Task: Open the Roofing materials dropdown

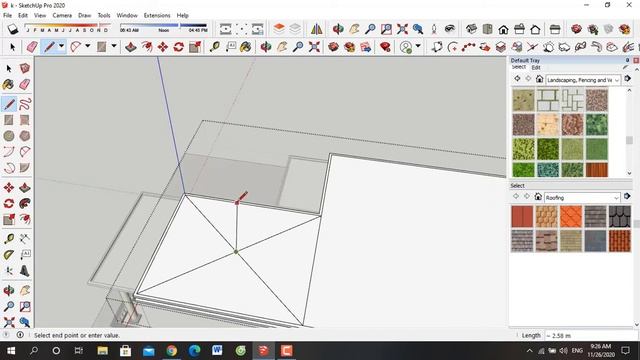Action: [x=582, y=198]
